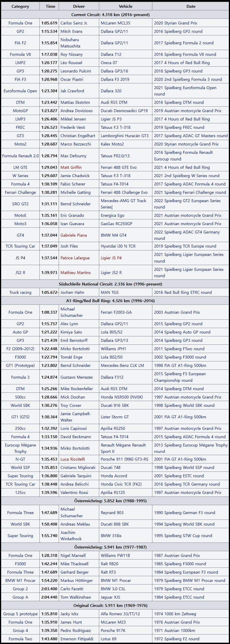Open the Ferrari 488 Challenge Evo link
Viewport: 230px width, 644px height.
[x=124, y=192]
